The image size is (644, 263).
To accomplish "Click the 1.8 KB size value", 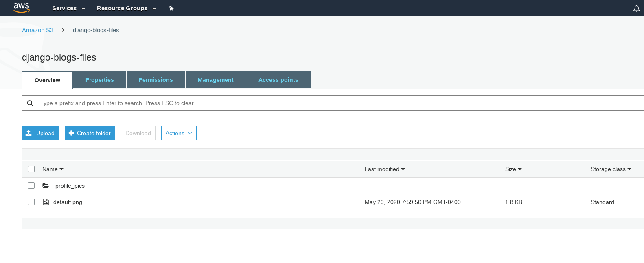I will (514, 202).
